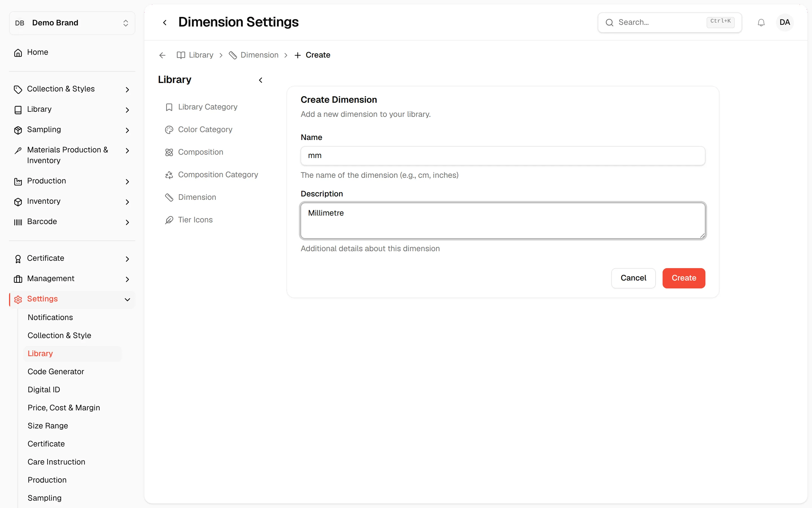Click the Composition atom icon
This screenshot has height=508, width=812.
[169, 152]
